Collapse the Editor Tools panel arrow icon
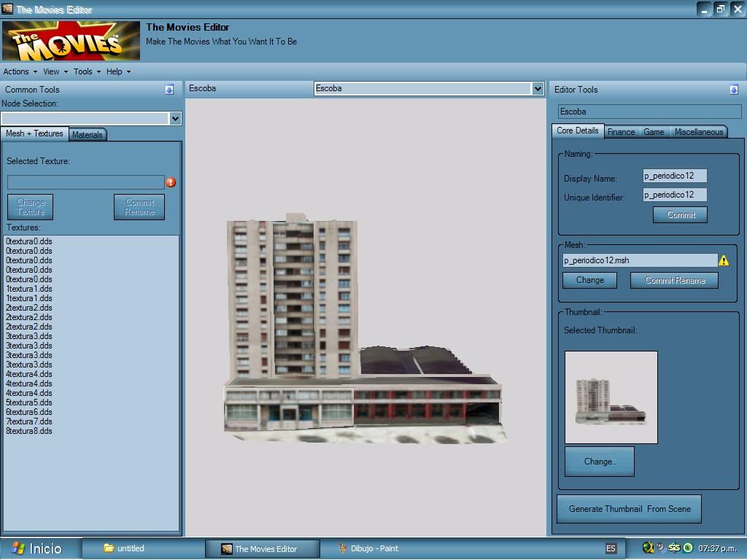 click(x=734, y=90)
